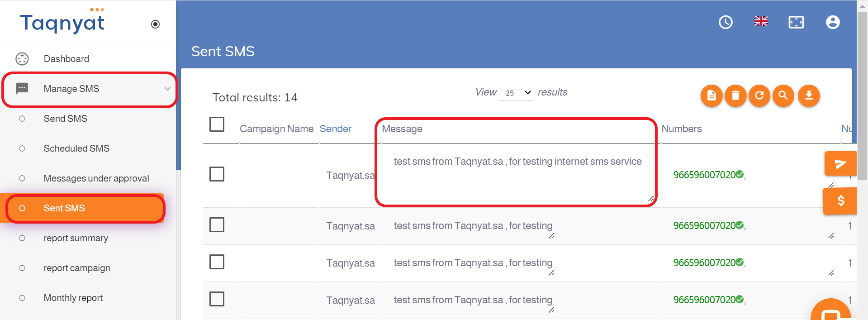Click the orange search button
Screen dimensions: 868x320
[783, 96]
